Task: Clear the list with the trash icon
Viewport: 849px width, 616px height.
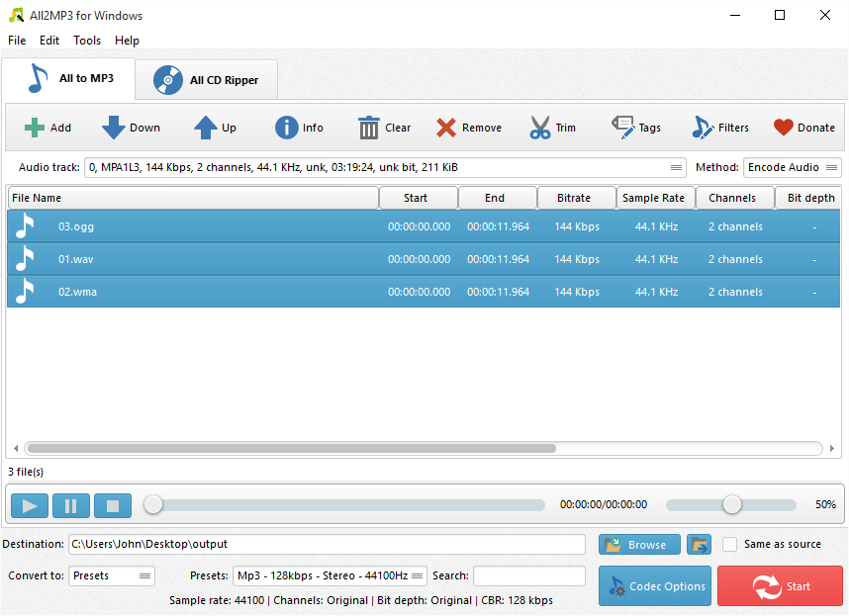Action: tap(369, 128)
